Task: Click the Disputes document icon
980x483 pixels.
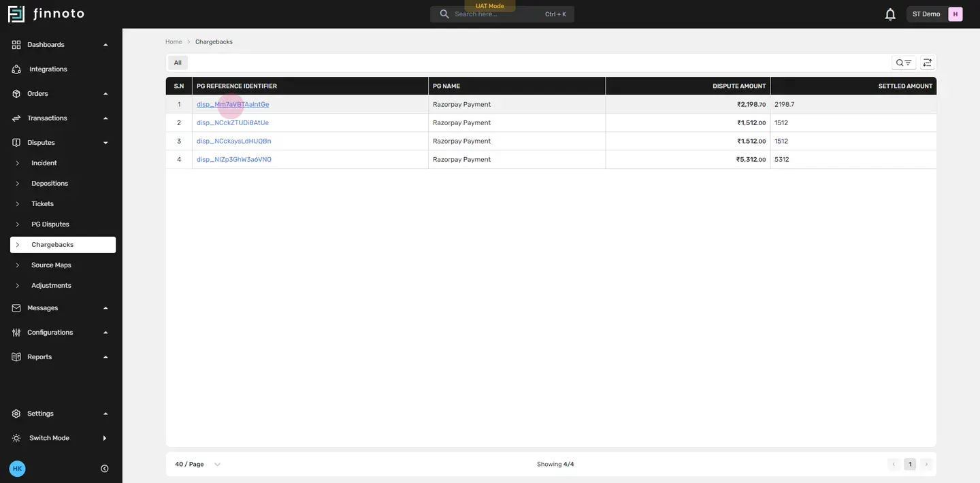Action: pos(16,143)
